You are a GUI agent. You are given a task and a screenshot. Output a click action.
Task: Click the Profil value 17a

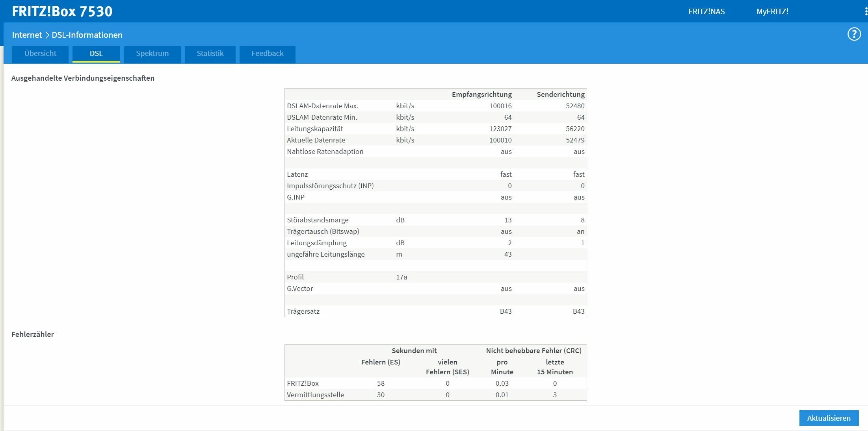401,277
